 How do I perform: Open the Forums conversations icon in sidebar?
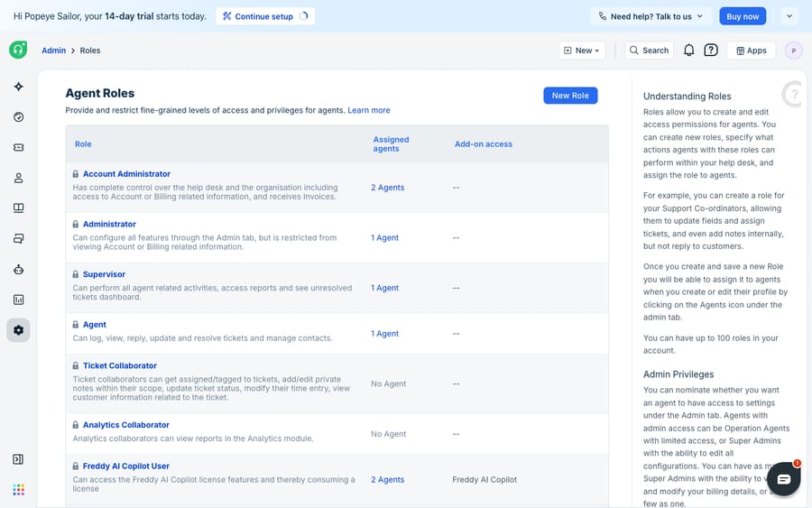tap(19, 239)
